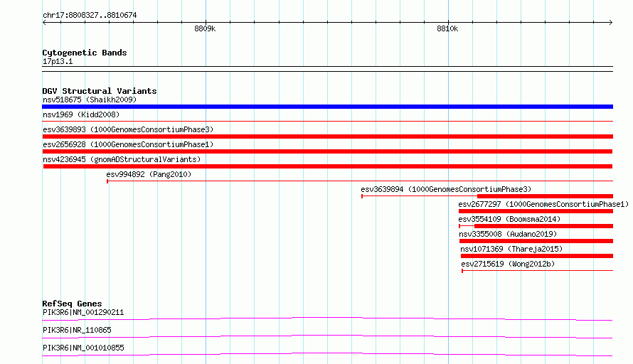The width and height of the screenshot is (633, 364).
Task: Open the nsv1969 (Kidd2008) variant label
Action: (x=81, y=114)
